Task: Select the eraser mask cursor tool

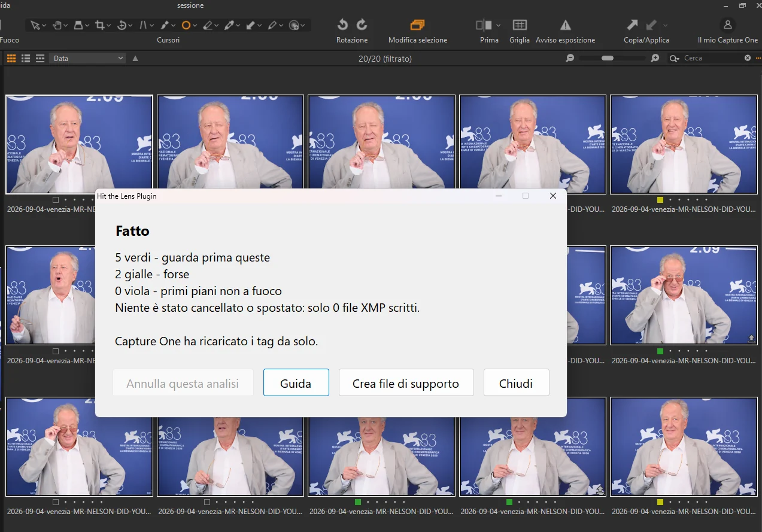Action: coord(208,25)
